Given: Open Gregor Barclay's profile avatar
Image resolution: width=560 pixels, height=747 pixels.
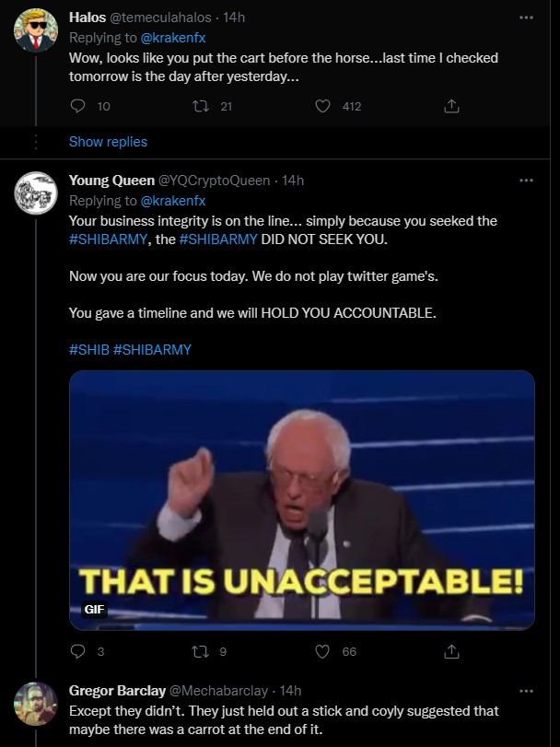Looking at the screenshot, I should click(x=37, y=705).
